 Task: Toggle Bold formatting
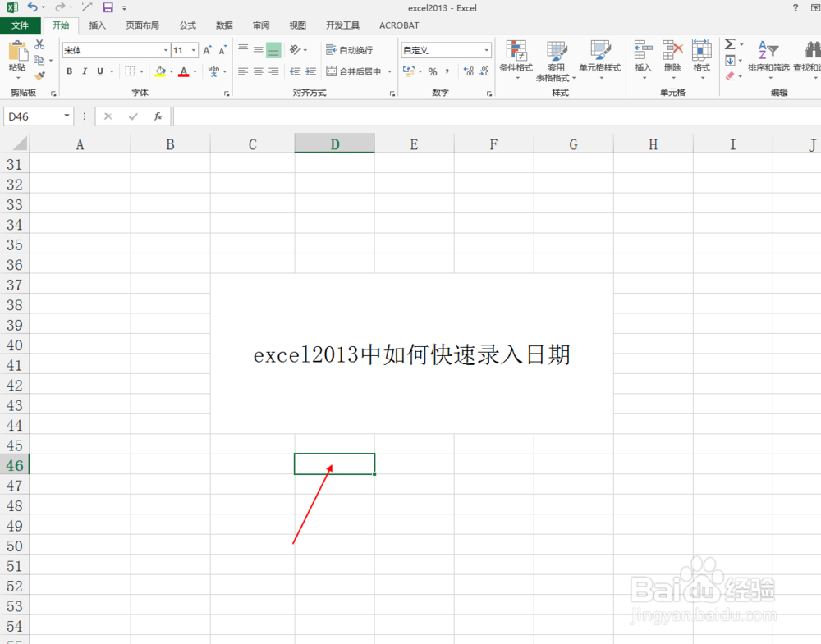tap(69, 71)
